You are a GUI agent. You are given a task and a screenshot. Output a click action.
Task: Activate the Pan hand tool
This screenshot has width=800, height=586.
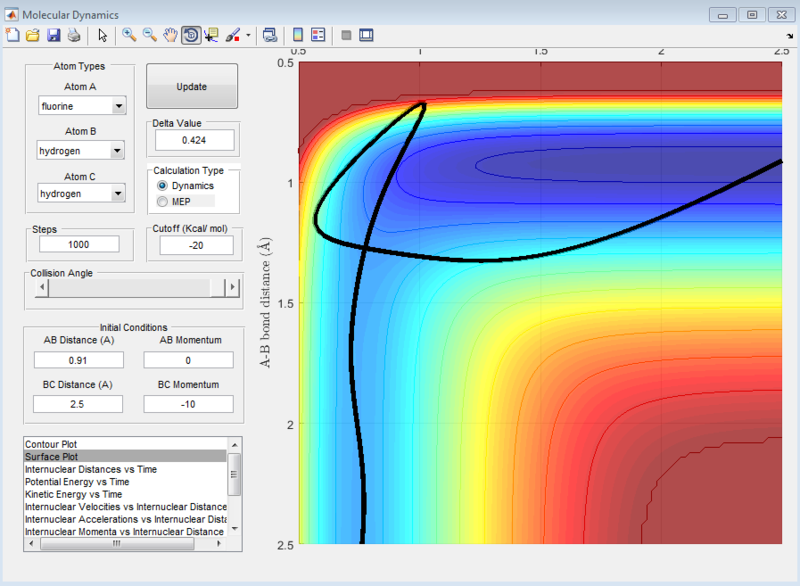[170, 35]
